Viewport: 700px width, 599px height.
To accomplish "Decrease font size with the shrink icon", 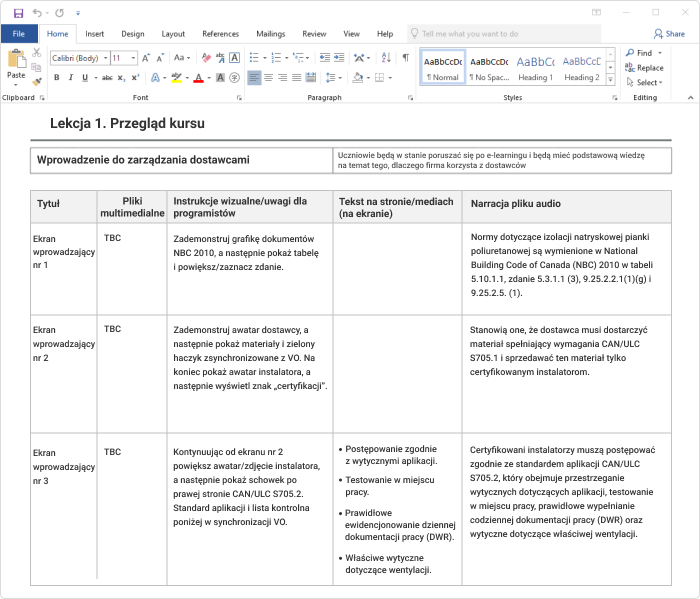I will click(160, 58).
